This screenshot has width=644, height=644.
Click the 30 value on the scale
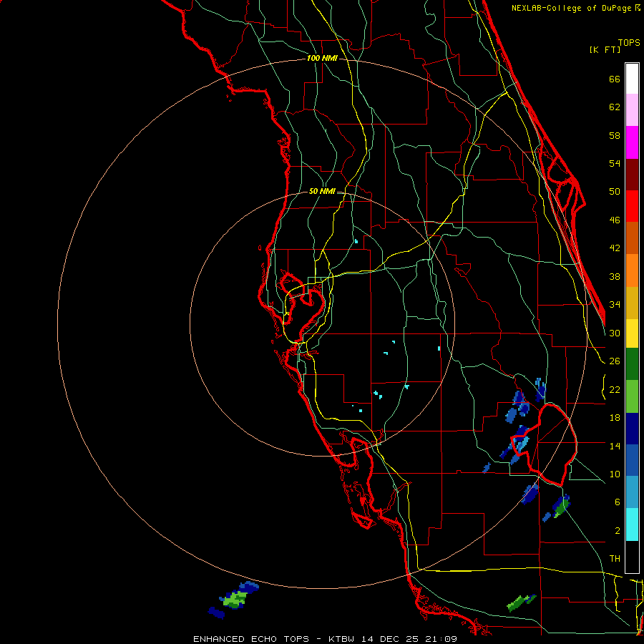pos(615,333)
